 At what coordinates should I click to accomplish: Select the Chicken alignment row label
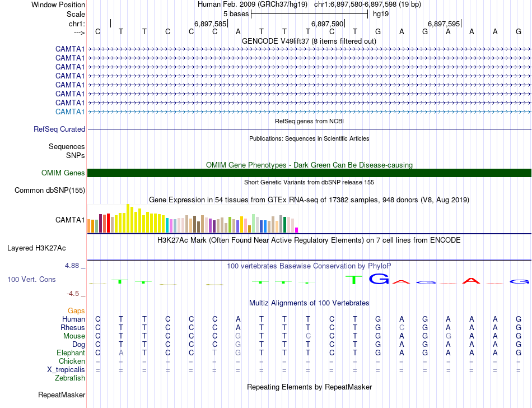pyautogui.click(x=72, y=361)
